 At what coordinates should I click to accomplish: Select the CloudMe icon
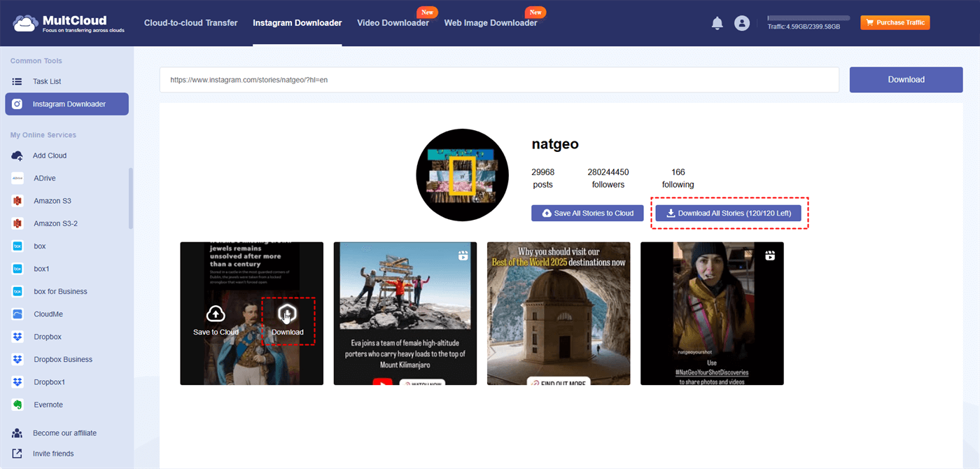pos(17,314)
